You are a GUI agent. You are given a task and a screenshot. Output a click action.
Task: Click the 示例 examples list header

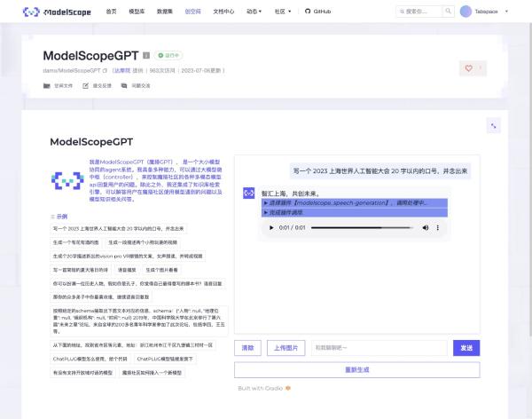[x=59, y=217]
